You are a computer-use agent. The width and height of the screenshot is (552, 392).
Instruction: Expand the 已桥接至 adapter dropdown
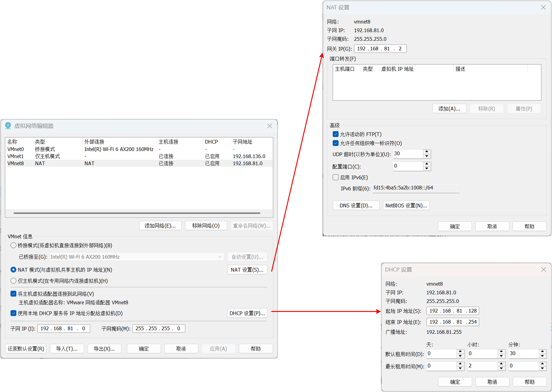coord(220,257)
